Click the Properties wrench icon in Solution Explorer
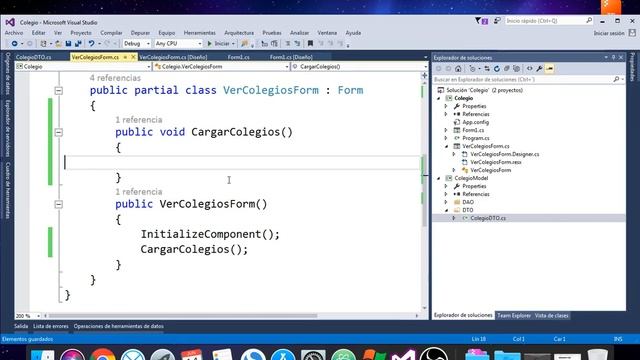This screenshot has height=360, width=640. [539, 69]
